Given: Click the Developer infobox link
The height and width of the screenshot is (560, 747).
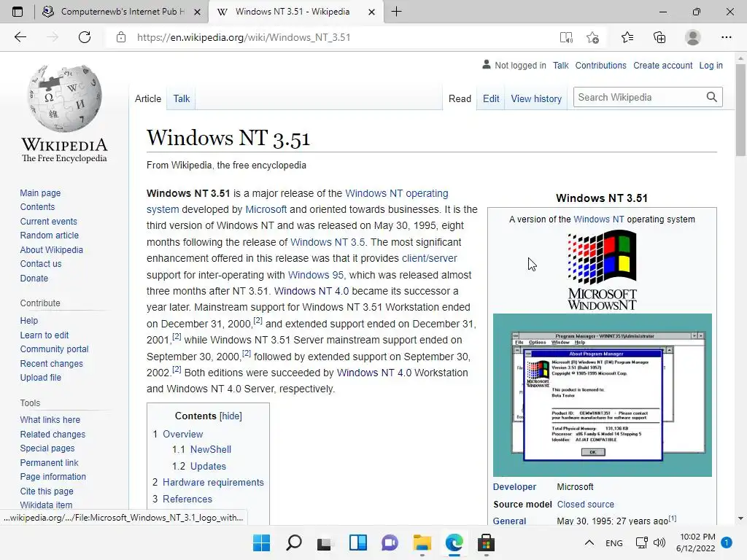Looking at the screenshot, I should pos(514,486).
